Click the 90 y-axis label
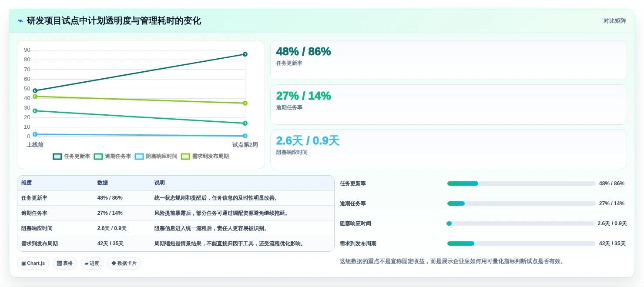This screenshot has width=644, height=287. coord(27,50)
